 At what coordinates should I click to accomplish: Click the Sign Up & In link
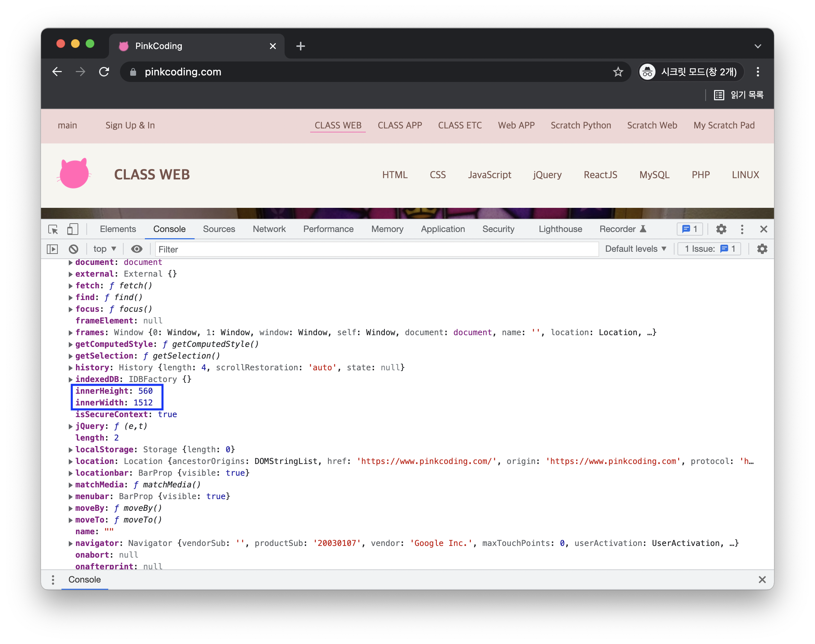pyautogui.click(x=130, y=125)
